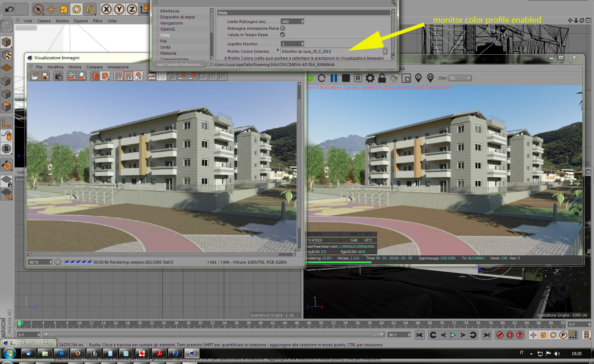Open Photoshop from the taskbar

coord(61,353)
